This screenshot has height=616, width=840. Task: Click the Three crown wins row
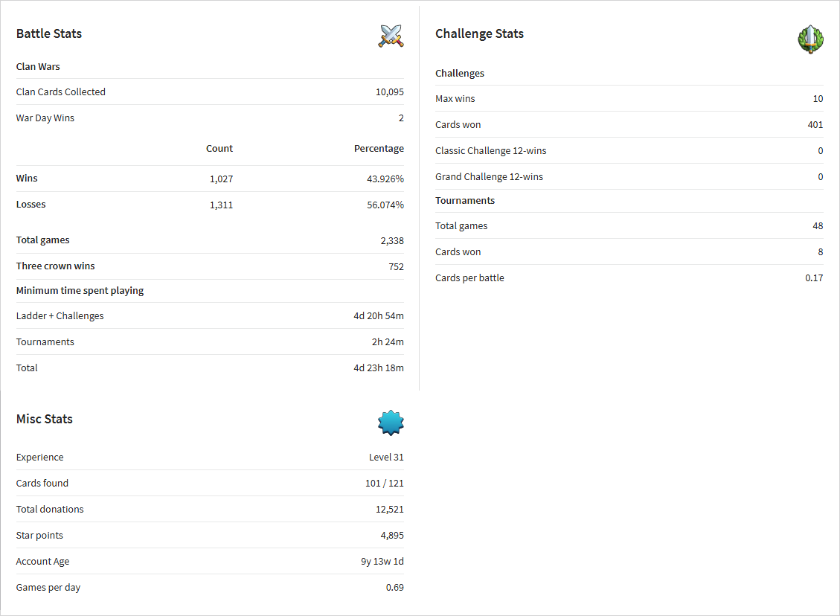pos(210,266)
